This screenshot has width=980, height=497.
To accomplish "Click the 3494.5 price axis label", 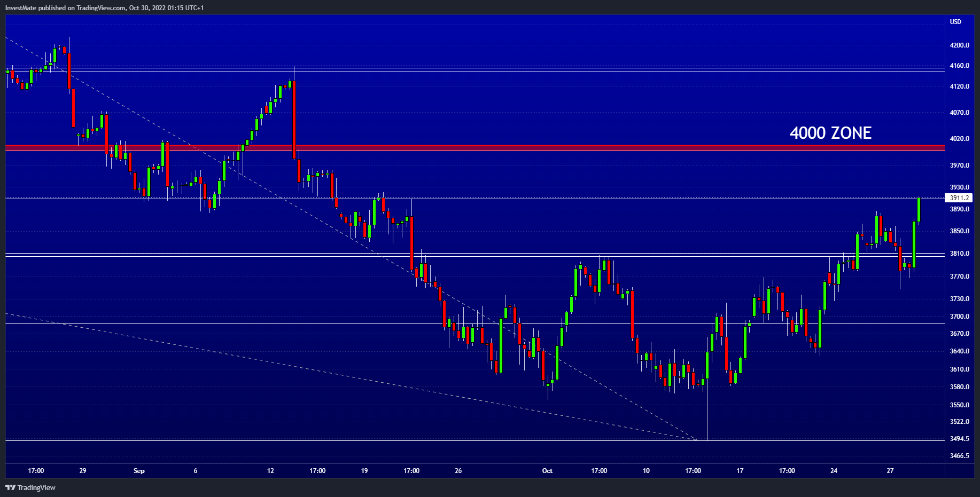I will coord(959,439).
